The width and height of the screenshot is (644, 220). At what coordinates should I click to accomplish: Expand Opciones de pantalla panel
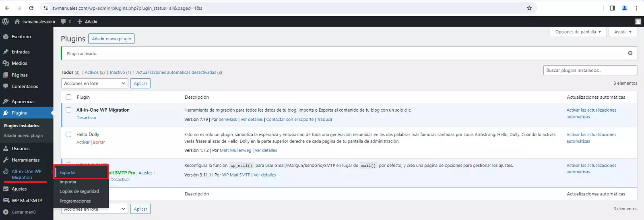(x=578, y=32)
